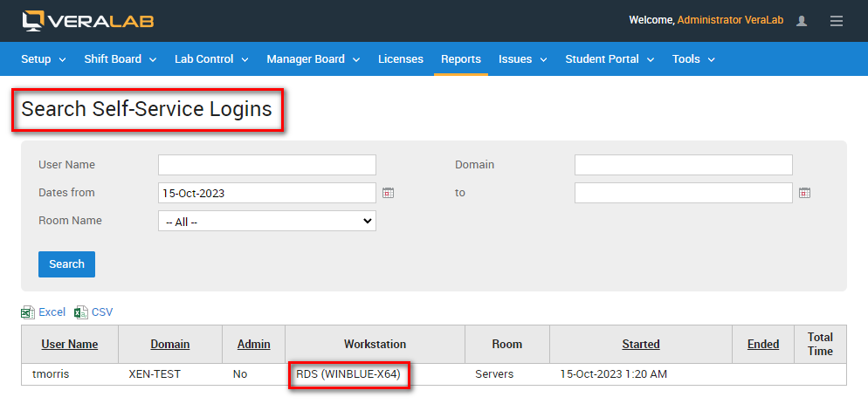Expand the Setup menu
The image size is (868, 404).
pos(43,59)
